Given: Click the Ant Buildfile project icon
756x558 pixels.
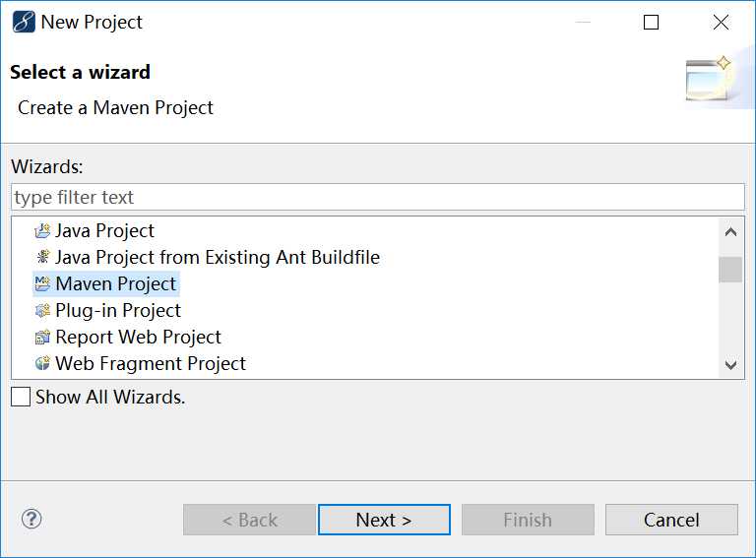Looking at the screenshot, I should (42, 258).
